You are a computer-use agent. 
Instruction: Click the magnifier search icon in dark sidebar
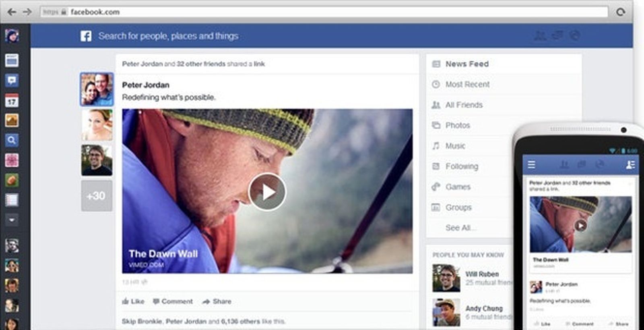click(x=12, y=140)
